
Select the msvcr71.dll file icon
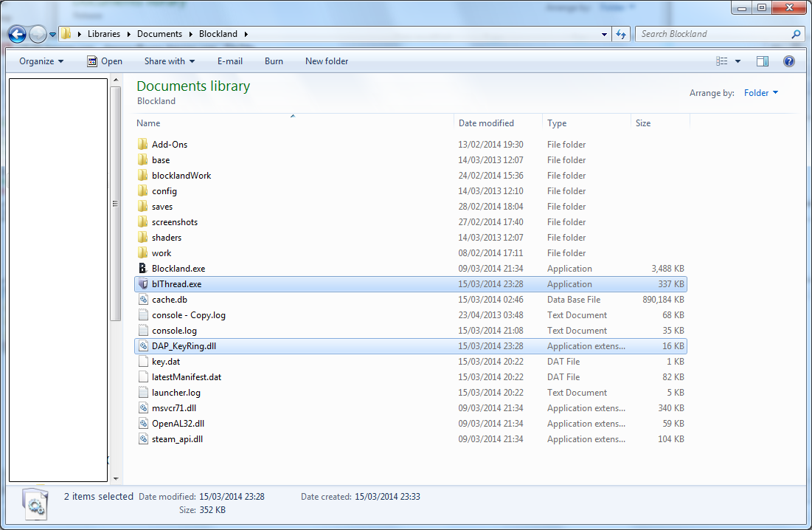click(x=143, y=408)
